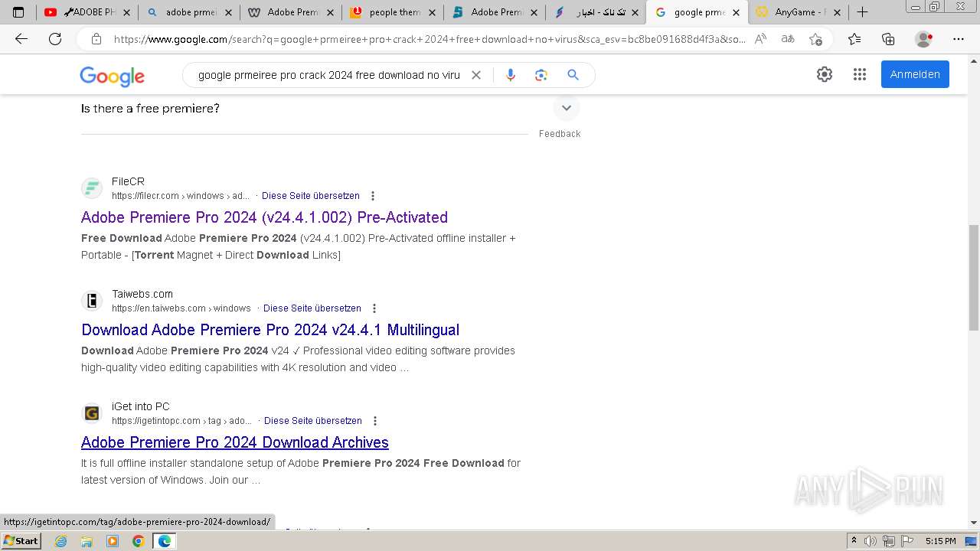Open File Explorer from taskbar
The height and width of the screenshot is (551, 980).
pyautogui.click(x=87, y=541)
